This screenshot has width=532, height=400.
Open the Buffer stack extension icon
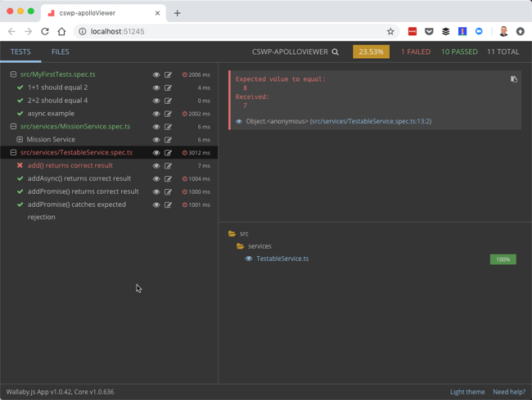point(445,32)
